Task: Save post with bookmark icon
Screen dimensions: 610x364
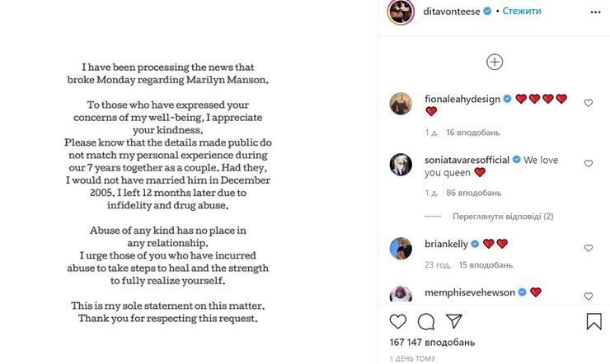Action: (x=594, y=321)
